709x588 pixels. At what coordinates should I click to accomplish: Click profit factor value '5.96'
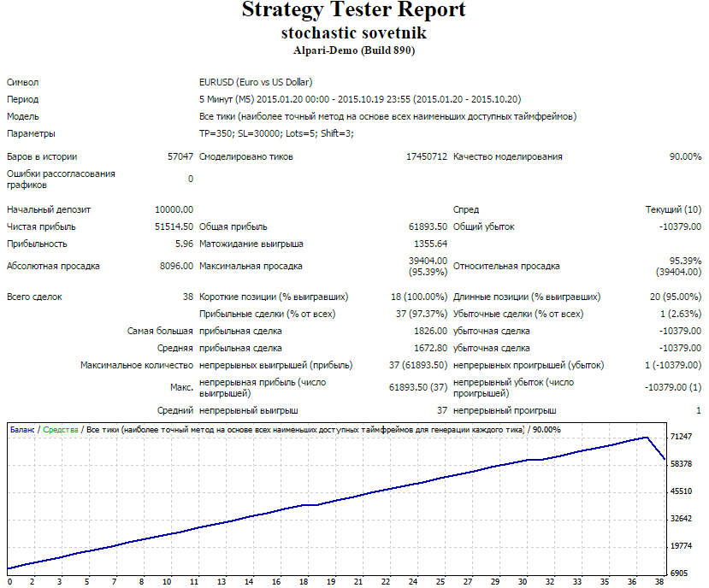coord(184,244)
